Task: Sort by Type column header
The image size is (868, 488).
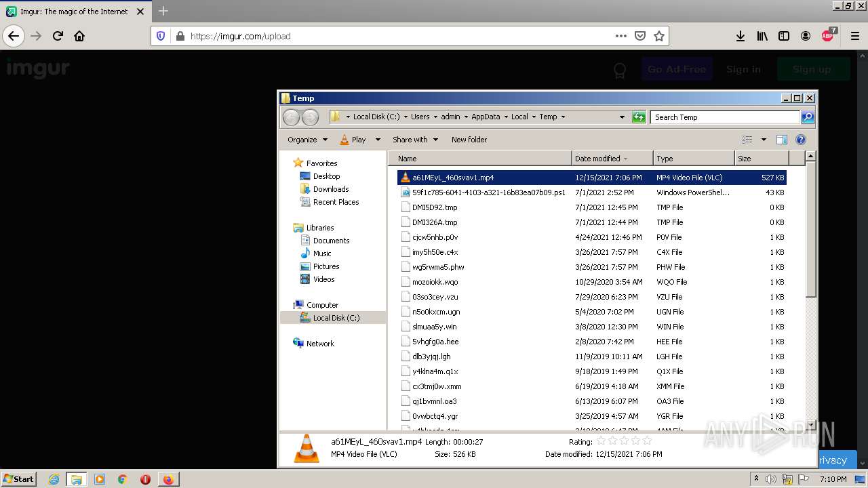Action: click(x=694, y=159)
